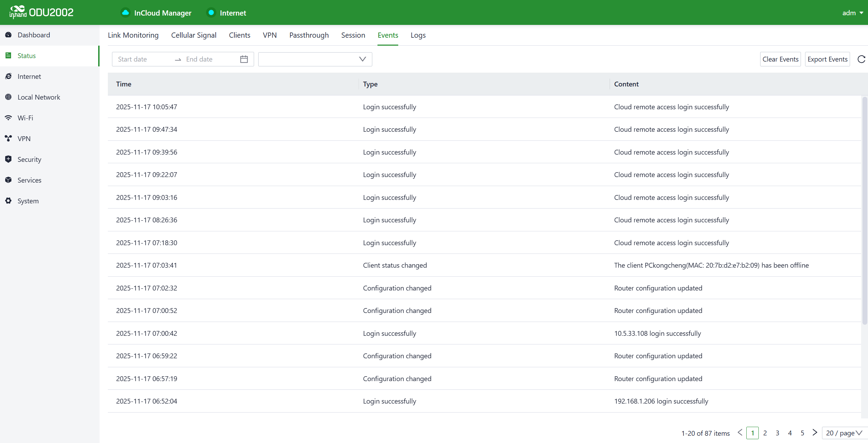Open the 20 / page size selector
Image resolution: width=868 pixels, height=443 pixels.
pos(844,433)
